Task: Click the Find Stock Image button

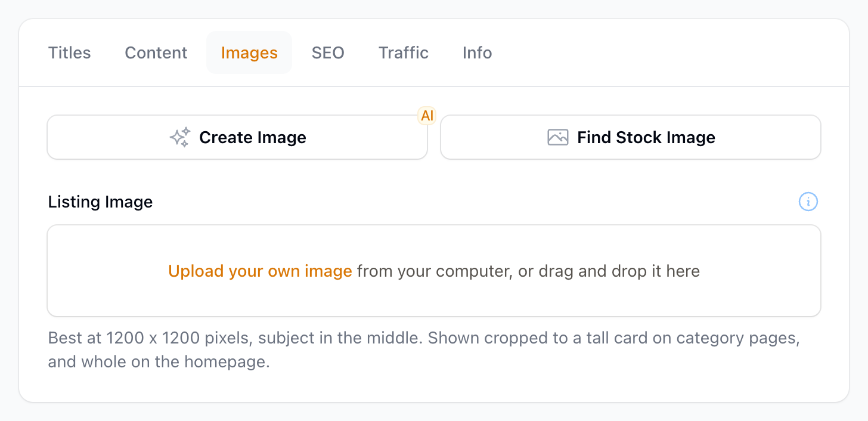Action: point(631,137)
